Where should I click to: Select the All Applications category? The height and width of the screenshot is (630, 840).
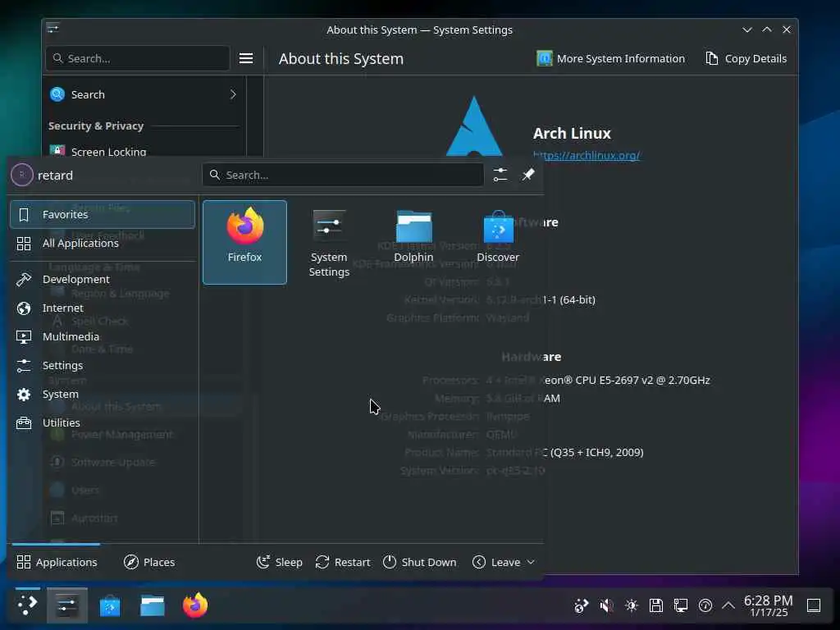pyautogui.click(x=103, y=243)
